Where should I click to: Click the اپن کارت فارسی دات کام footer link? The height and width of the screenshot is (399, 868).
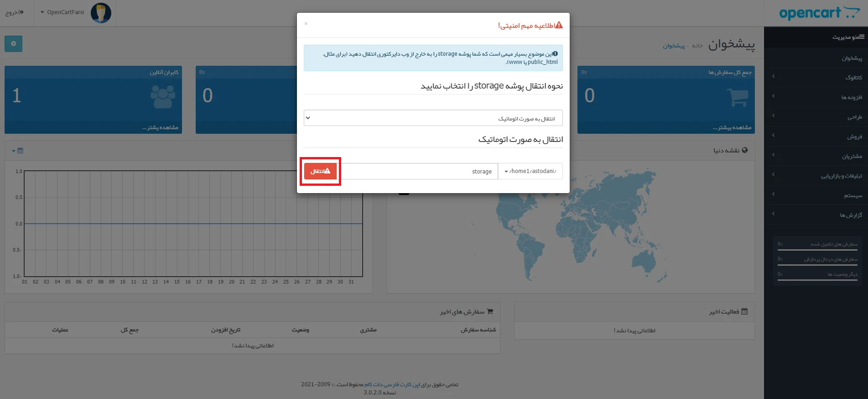coord(392,384)
